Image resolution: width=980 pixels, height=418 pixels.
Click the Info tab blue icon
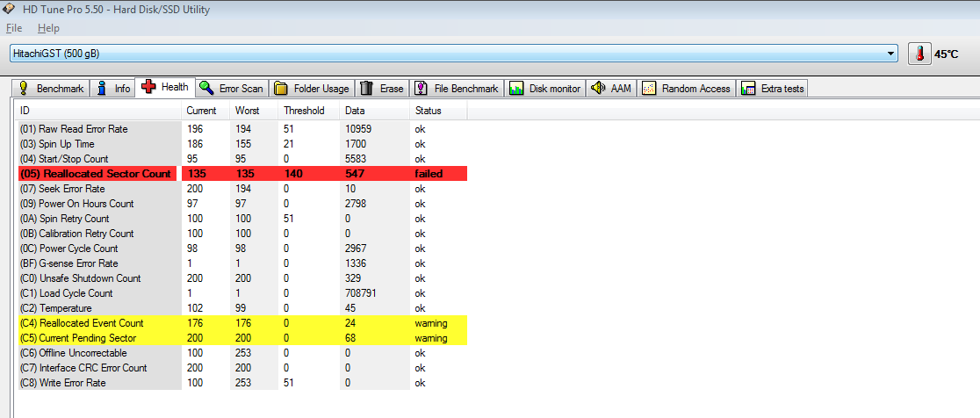pyautogui.click(x=102, y=88)
